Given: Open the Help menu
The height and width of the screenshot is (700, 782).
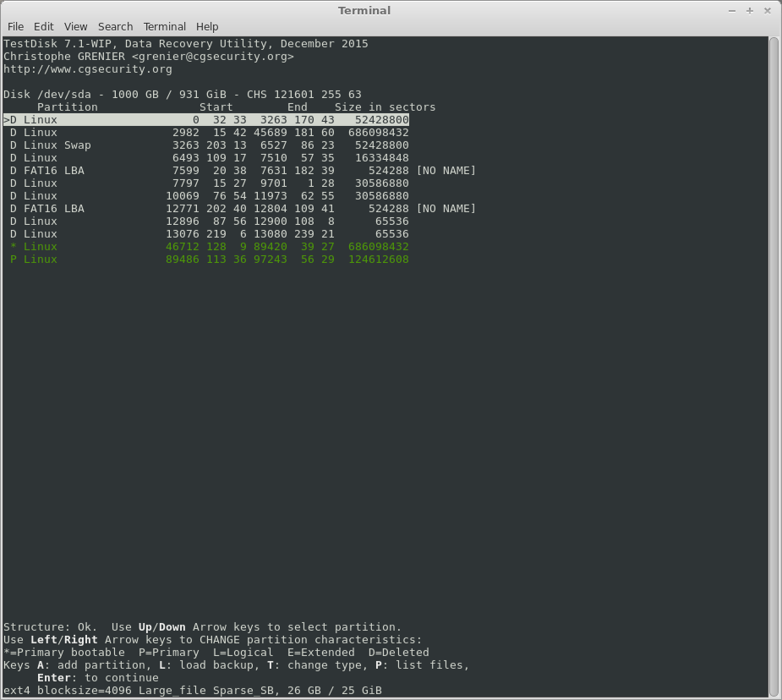Looking at the screenshot, I should [207, 26].
